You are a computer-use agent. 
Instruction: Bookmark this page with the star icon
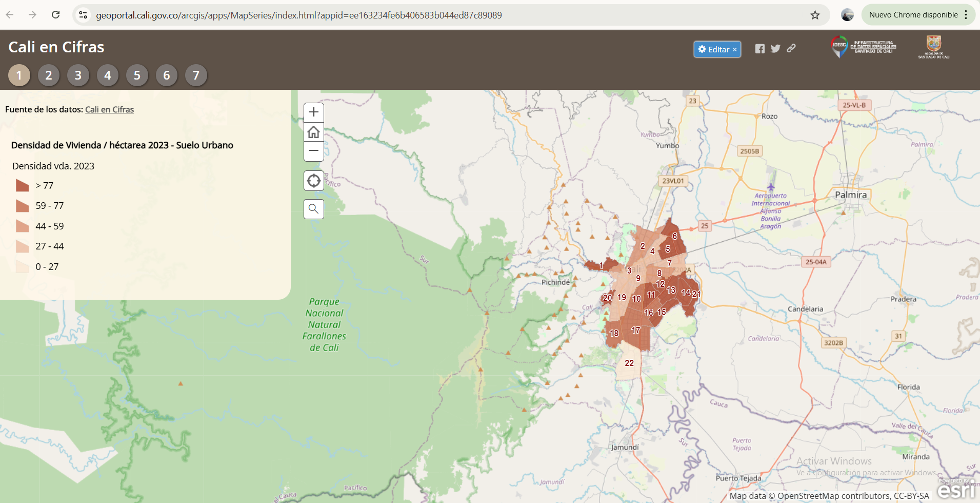[815, 15]
